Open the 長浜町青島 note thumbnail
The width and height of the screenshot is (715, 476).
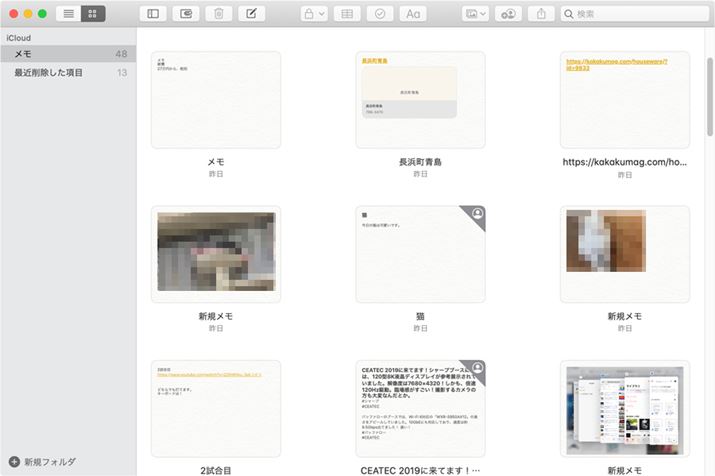coord(420,99)
